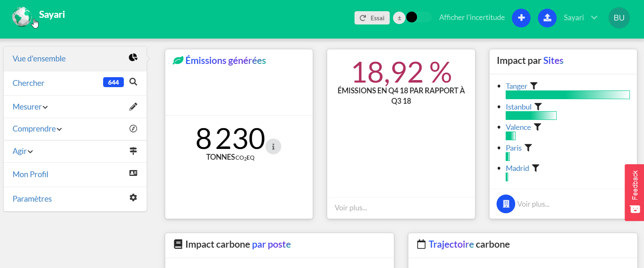The height and width of the screenshot is (268, 644).
Task: Open the Valence site link
Action: 518,127
